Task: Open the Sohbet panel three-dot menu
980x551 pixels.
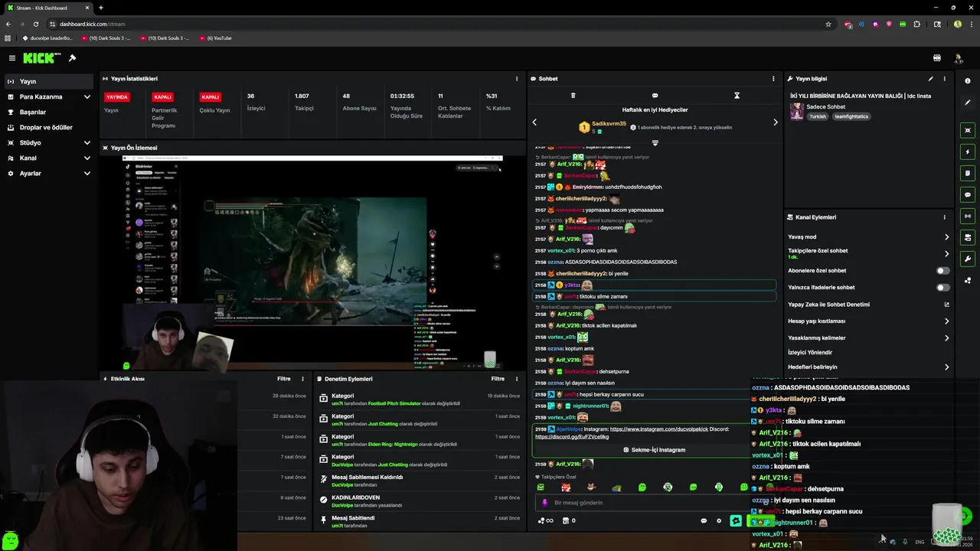Action: [773, 79]
